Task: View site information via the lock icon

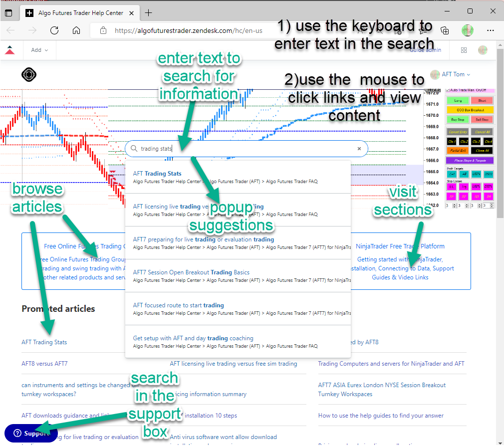Action: [x=103, y=30]
